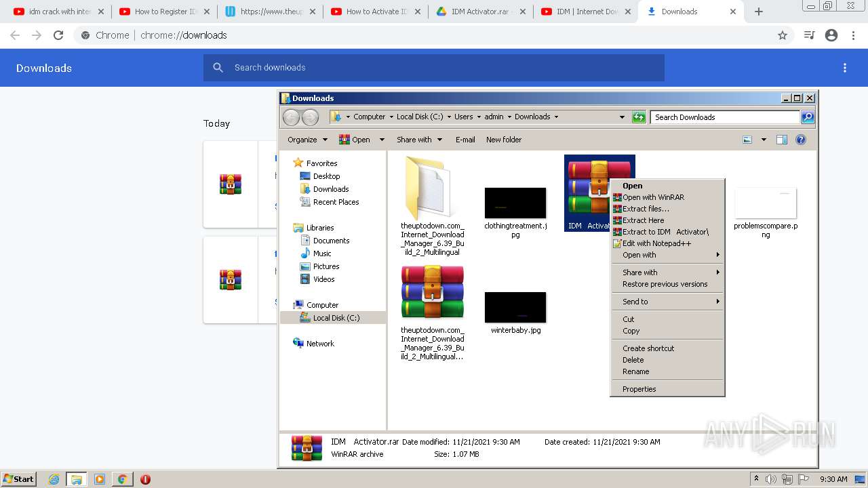Open address bar history dropdown
The height and width of the screenshot is (488, 868).
622,117
